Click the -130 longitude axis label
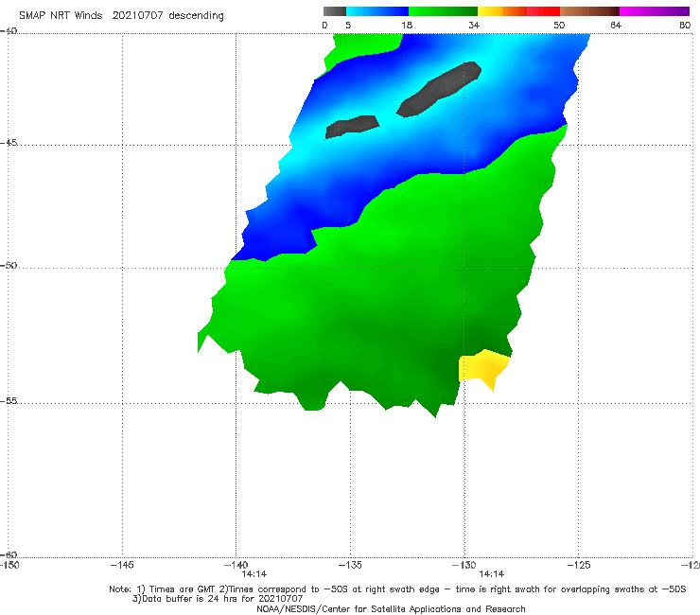 click(464, 565)
